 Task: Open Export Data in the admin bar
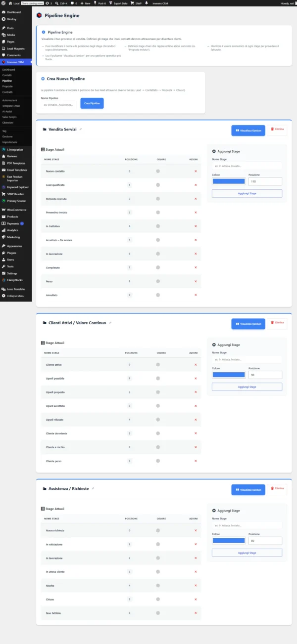tap(118, 3)
